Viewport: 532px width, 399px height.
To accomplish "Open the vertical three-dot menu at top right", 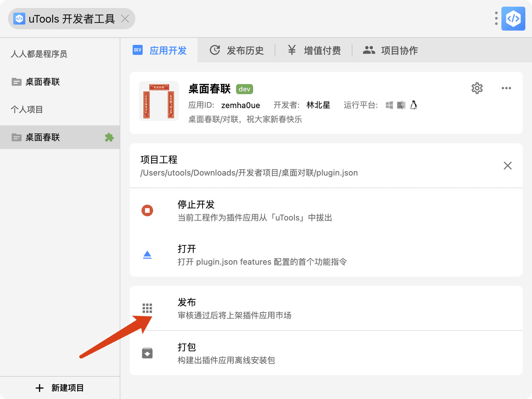I will click(x=496, y=19).
